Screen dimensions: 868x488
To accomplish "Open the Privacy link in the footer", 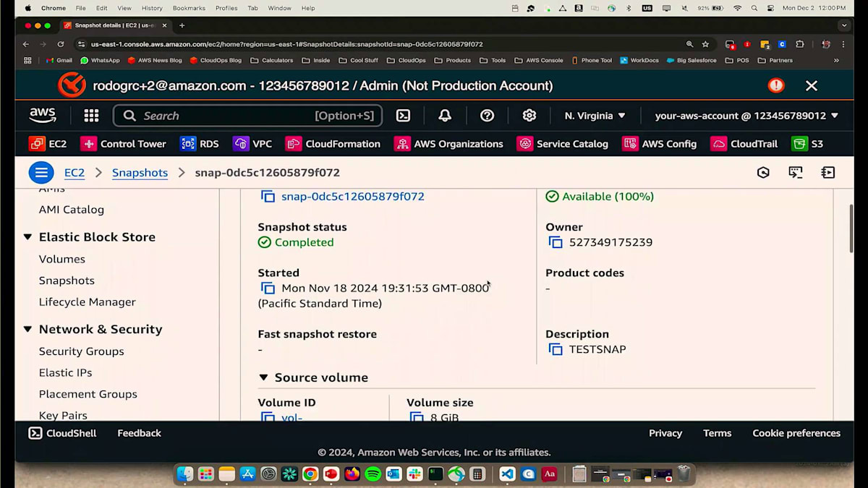I will 665,433.
